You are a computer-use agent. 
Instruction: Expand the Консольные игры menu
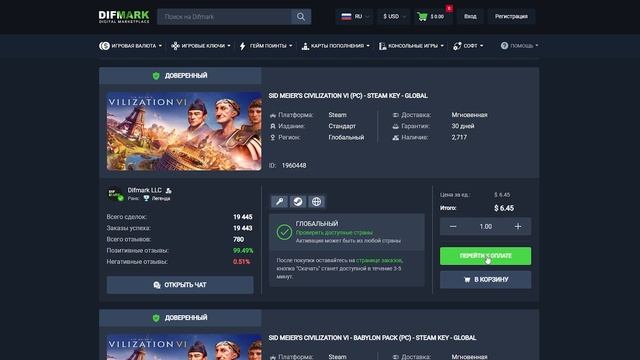(411, 46)
